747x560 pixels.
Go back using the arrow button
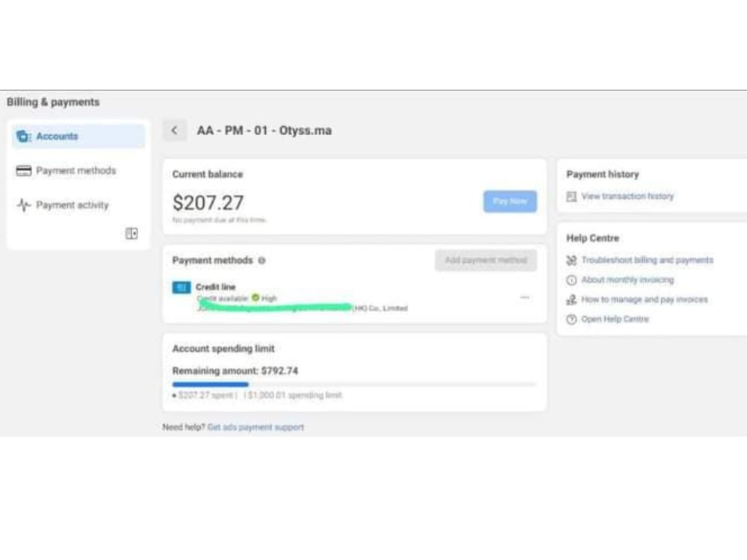tap(174, 131)
